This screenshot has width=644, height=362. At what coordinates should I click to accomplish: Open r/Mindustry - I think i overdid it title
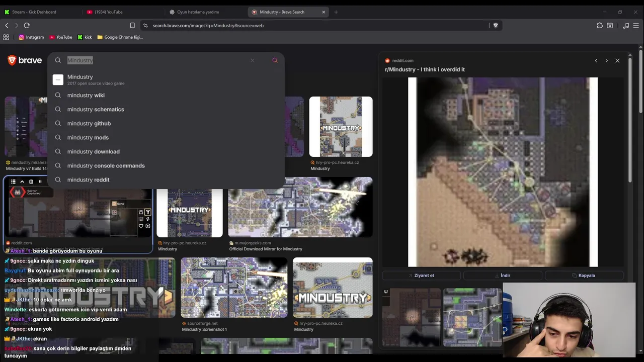[425, 69]
